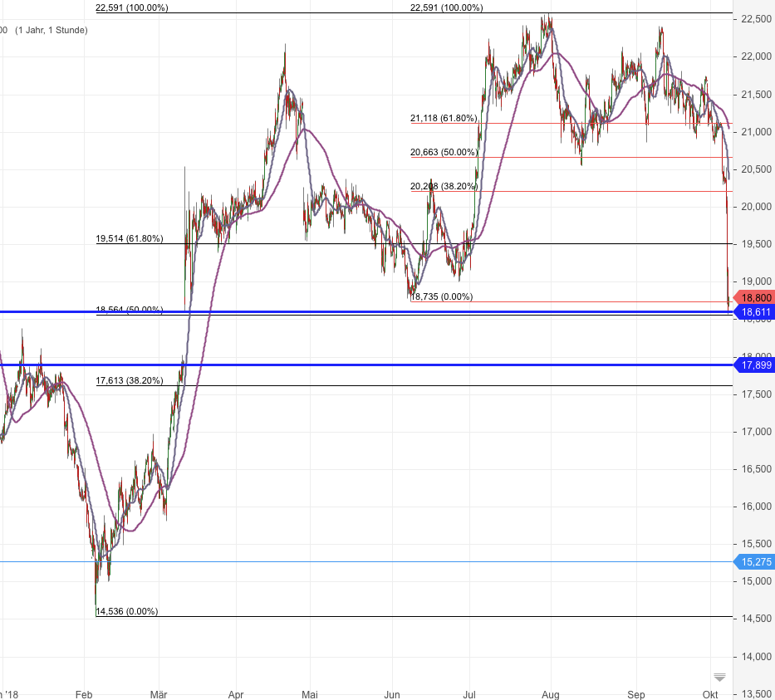Click the 19,514 (61.80%) level line
775x700 pixels.
(x=129, y=237)
